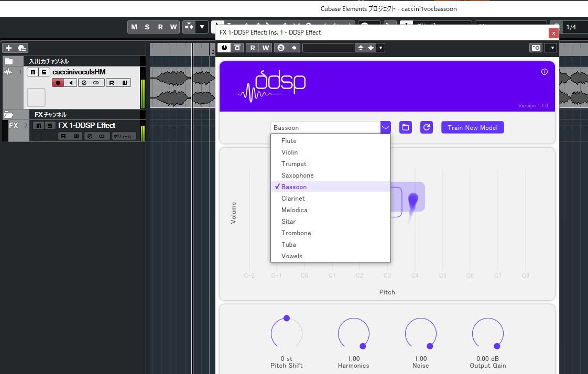Image resolution: width=588 pixels, height=374 pixels.
Task: Select the Bypass power icon in plugin toolbar
Action: coord(224,47)
